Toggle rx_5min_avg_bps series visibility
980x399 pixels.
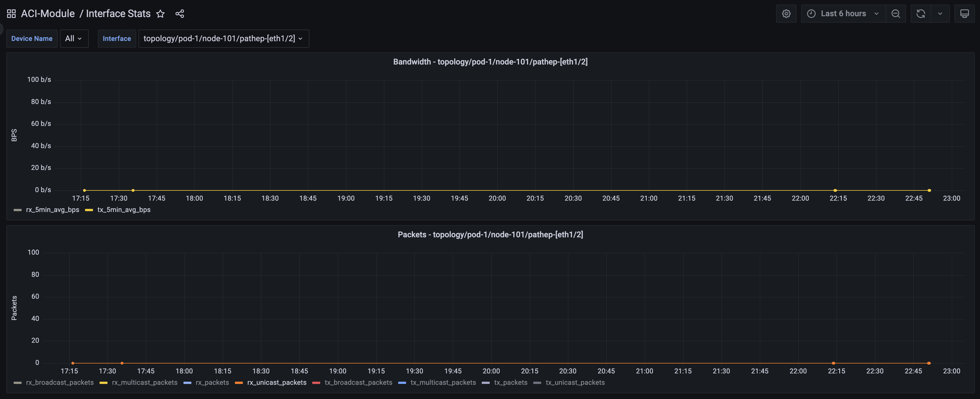[53, 210]
